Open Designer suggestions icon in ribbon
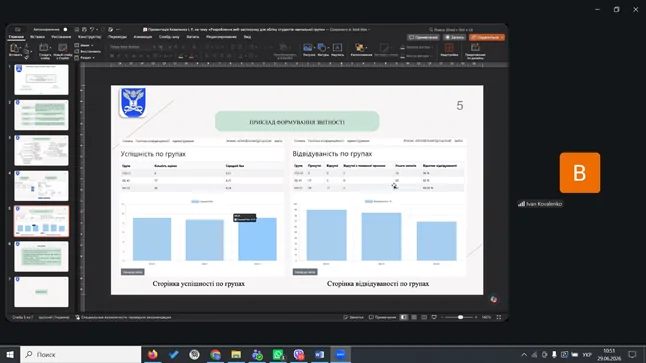Viewport: 646px width, 363px height. pyautogui.click(x=475, y=48)
